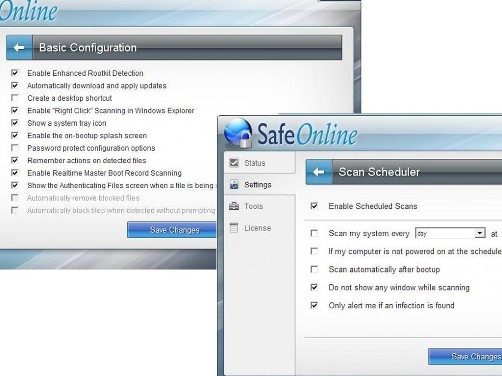The image size is (502, 376).
Task: Click the Status sidebar icon
Action: pos(234,163)
